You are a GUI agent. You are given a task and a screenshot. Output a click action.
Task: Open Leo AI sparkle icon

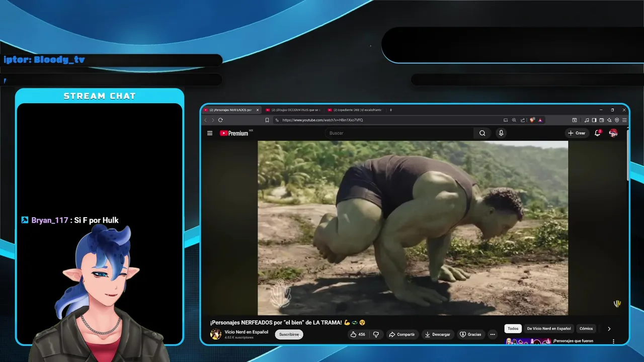[609, 120]
